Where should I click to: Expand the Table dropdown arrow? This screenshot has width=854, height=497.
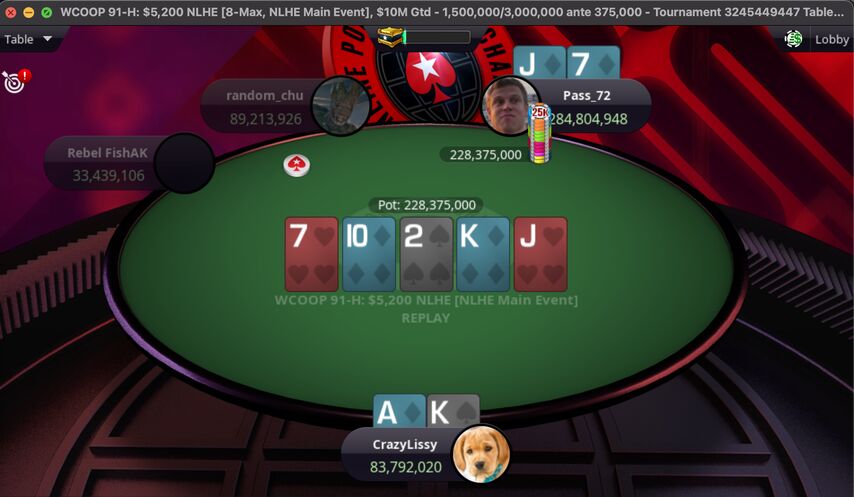coord(47,39)
